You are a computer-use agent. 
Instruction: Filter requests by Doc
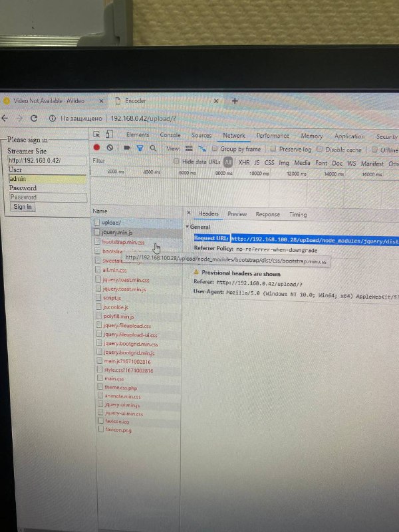[337, 164]
